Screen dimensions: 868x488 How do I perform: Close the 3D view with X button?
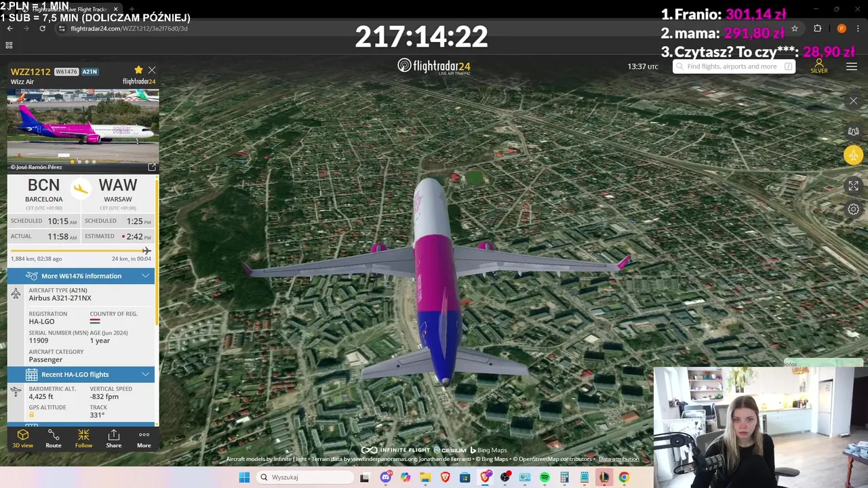pyautogui.click(x=853, y=101)
